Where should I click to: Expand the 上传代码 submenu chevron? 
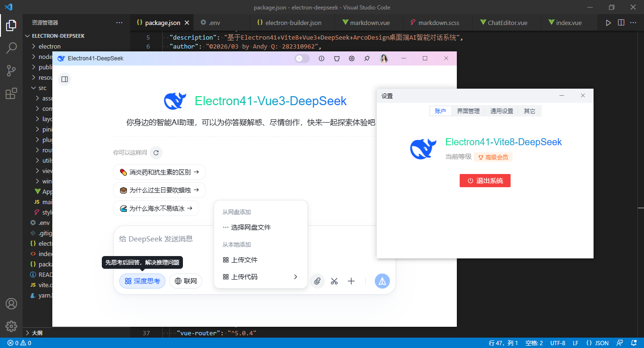click(x=295, y=277)
